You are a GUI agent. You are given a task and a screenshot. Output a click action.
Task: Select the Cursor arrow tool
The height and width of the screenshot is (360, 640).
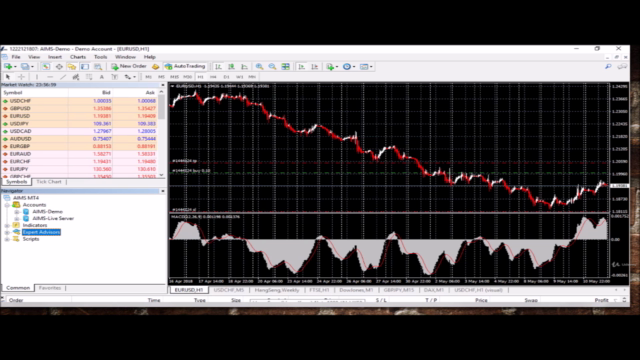8,77
